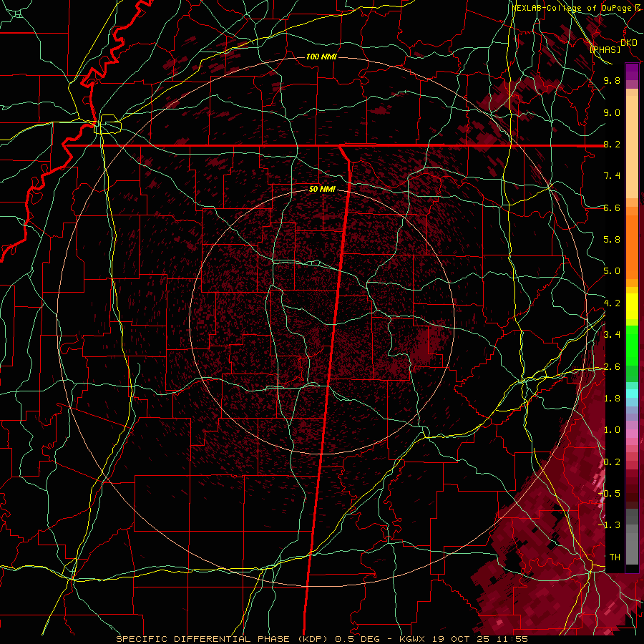Click the 3.4 legend value
This screenshot has height=644, width=644.
(x=612, y=335)
